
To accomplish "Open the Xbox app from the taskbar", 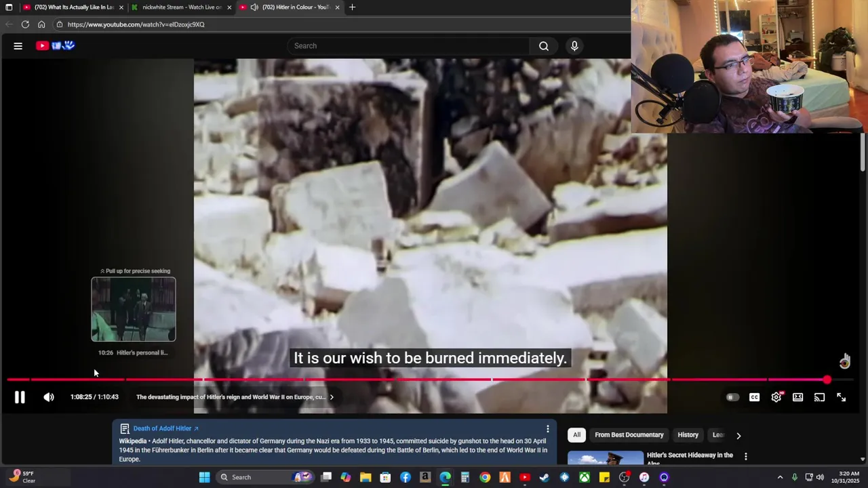I will (584, 477).
